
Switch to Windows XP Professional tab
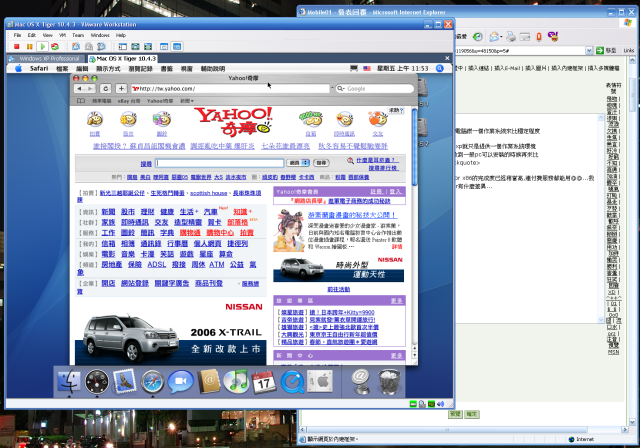[x=45, y=59]
